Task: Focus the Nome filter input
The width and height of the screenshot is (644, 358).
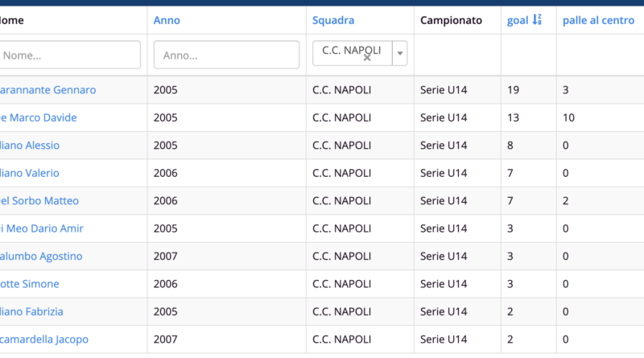Action: [x=68, y=55]
